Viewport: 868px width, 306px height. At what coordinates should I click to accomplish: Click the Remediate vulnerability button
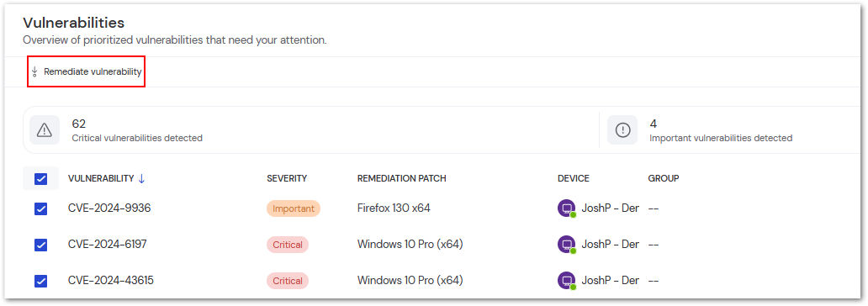point(87,72)
